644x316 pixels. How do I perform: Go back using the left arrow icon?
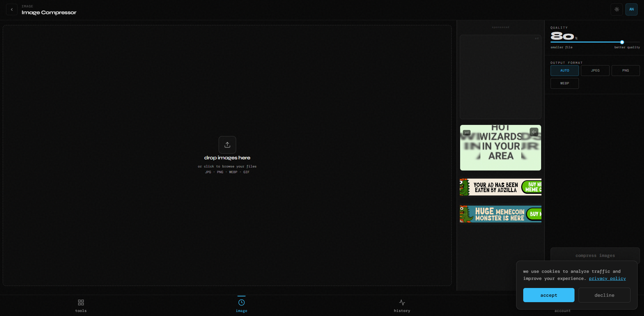[11, 9]
